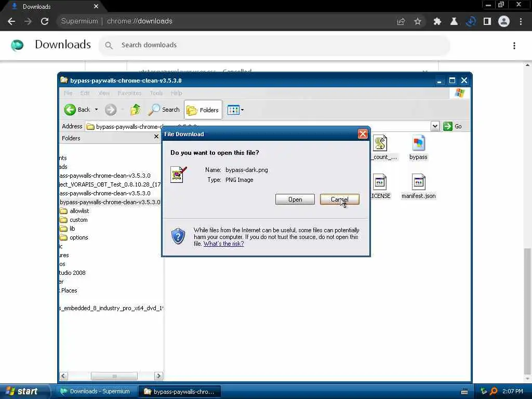The image size is (532, 399).
Task: Open the profile avatar menu
Action: pyautogui.click(x=504, y=21)
